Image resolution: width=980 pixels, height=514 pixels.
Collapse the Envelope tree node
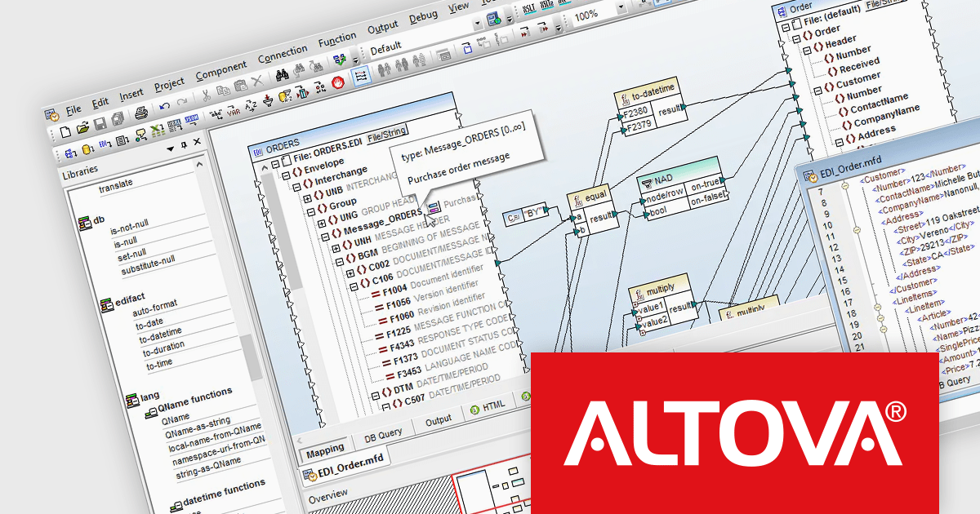(274, 164)
